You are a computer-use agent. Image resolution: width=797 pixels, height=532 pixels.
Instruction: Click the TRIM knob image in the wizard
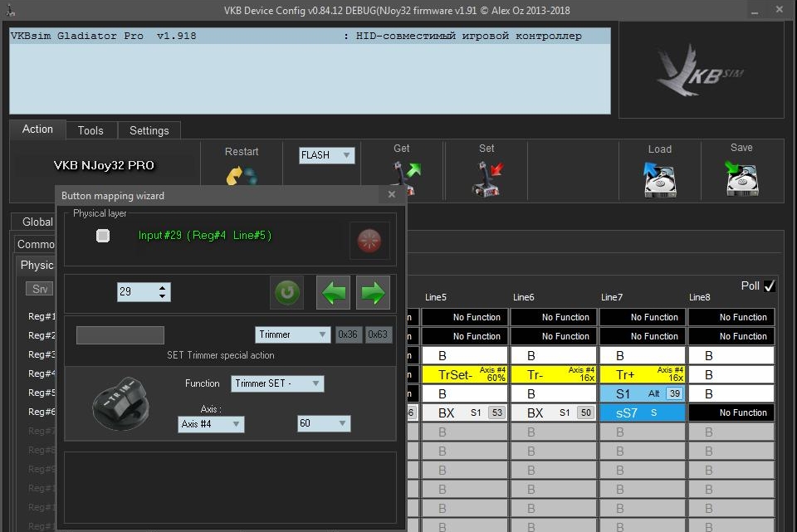121,403
